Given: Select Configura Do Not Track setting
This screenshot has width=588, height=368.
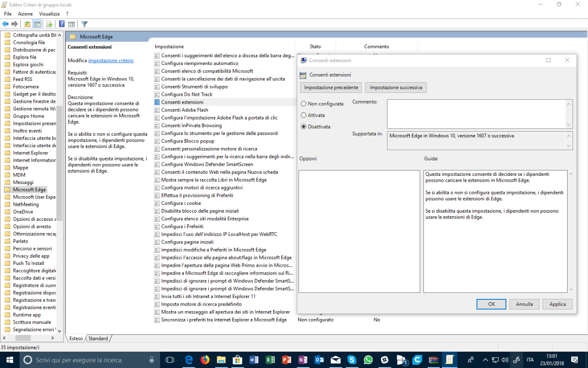Looking at the screenshot, I should coord(187,94).
